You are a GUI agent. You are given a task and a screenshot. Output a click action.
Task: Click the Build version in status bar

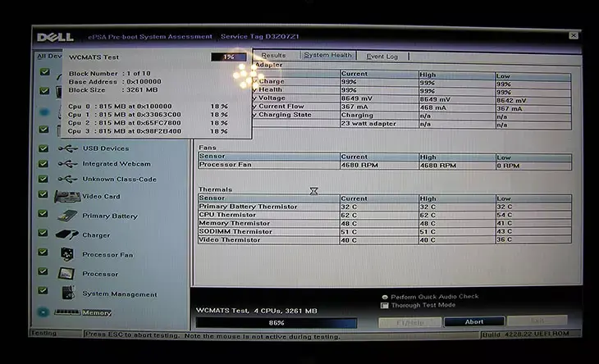pyautogui.click(x=526, y=334)
